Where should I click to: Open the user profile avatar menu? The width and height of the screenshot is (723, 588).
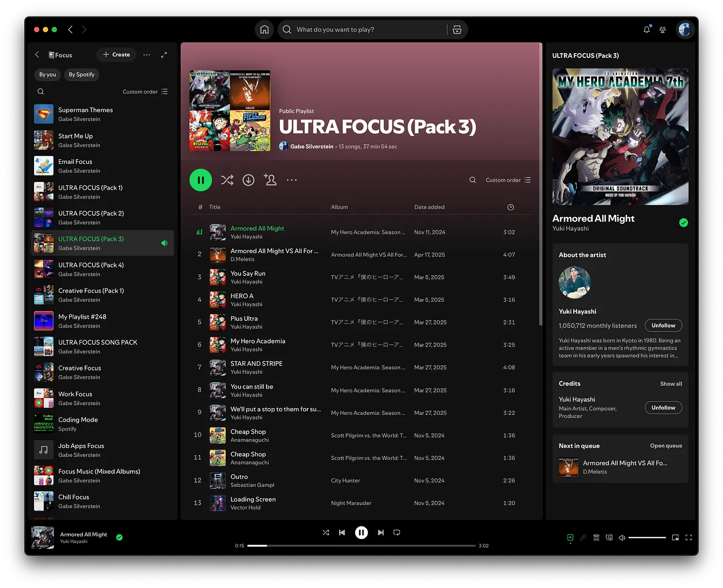point(685,29)
